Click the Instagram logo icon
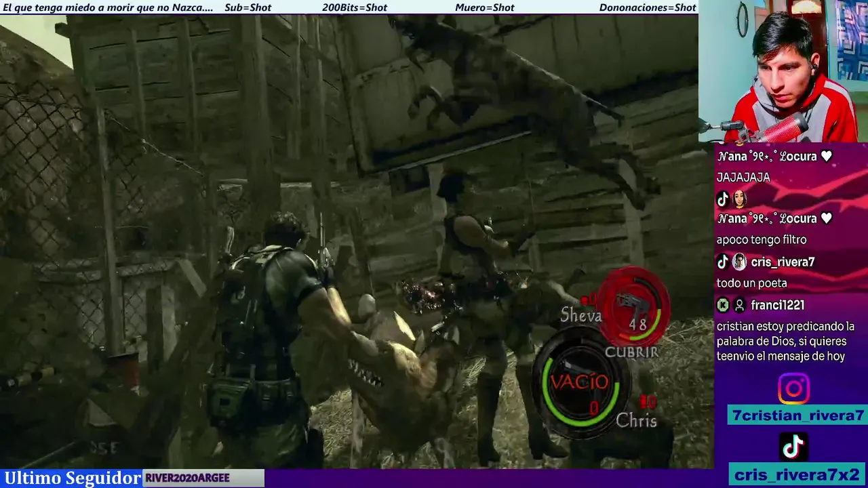Screen dimensions: 868x488 (793, 389)
